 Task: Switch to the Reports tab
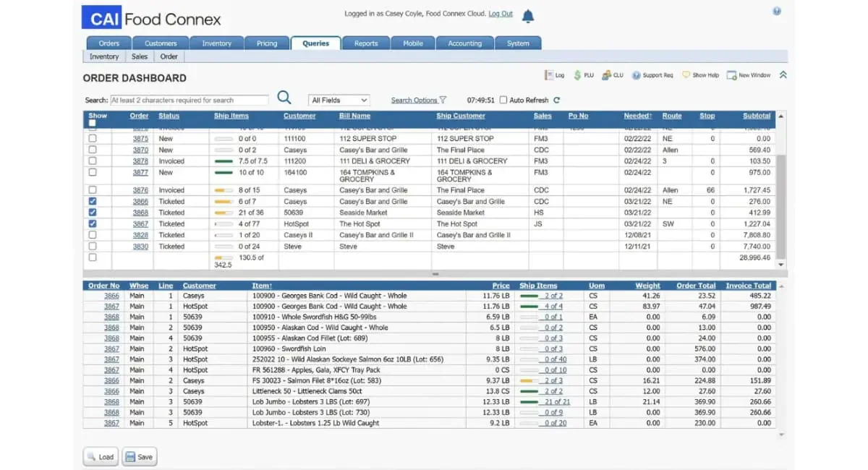point(366,43)
